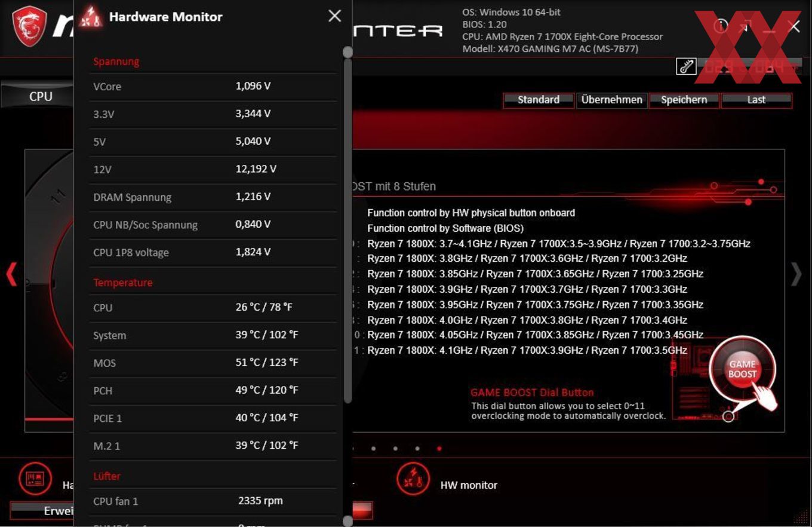Click the Ryzen 7 1800X 4.1GHz stage line

pos(527,350)
